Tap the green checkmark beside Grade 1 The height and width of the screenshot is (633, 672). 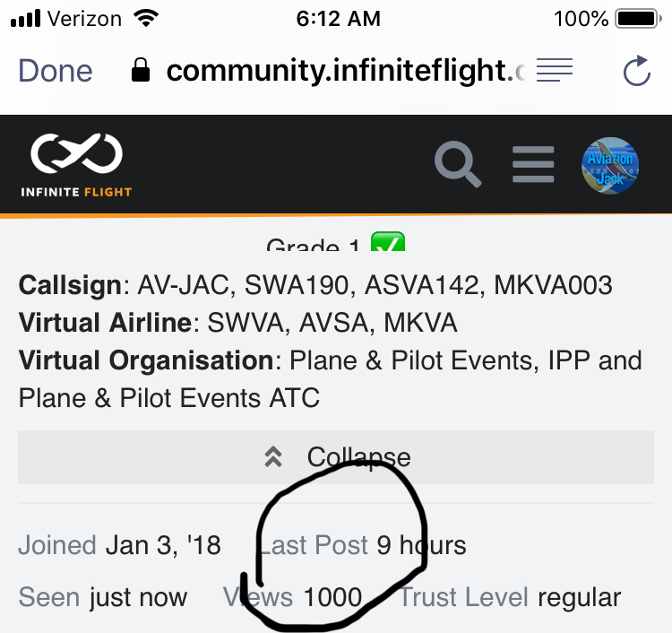point(388,241)
